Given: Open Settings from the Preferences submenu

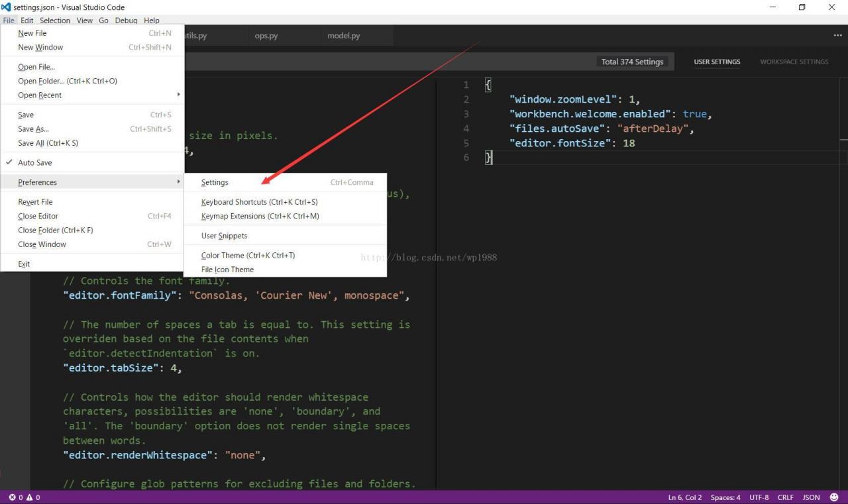Looking at the screenshot, I should point(285,182).
